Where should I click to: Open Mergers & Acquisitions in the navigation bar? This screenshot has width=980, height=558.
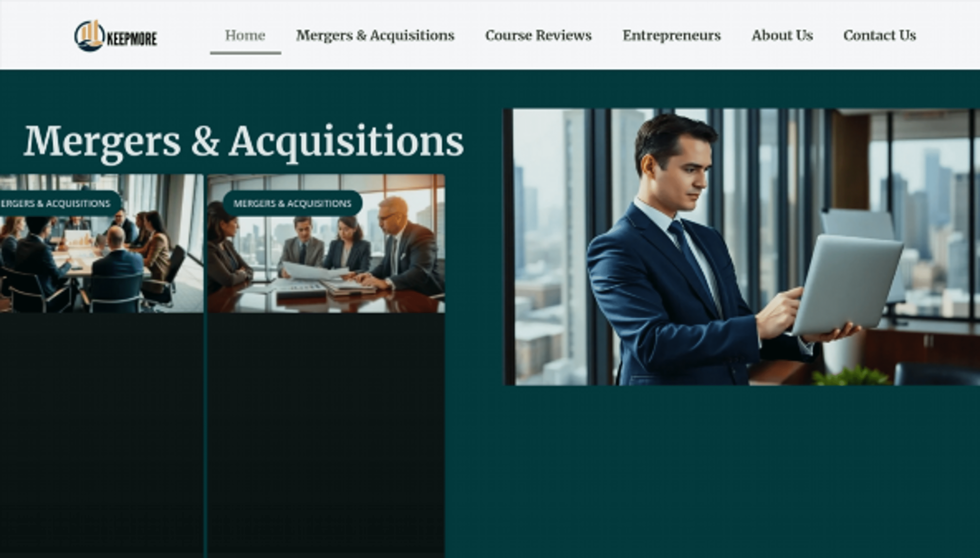pos(375,35)
